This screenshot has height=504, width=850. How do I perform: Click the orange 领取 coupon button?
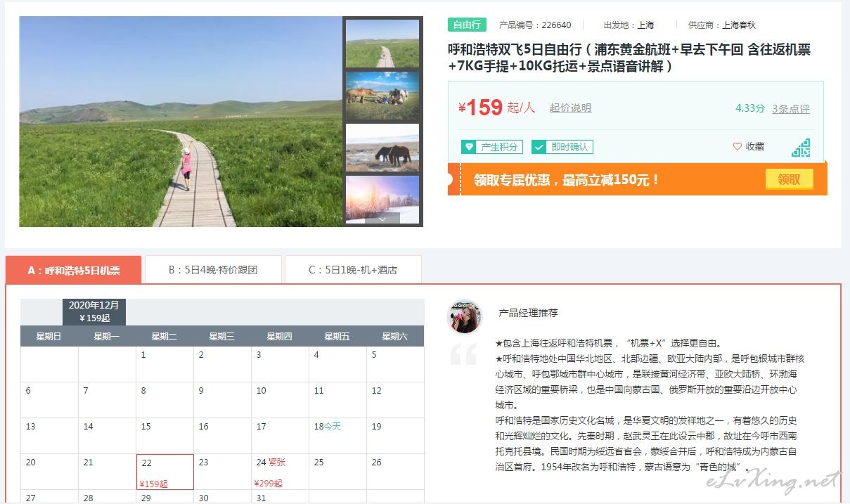pos(789,179)
